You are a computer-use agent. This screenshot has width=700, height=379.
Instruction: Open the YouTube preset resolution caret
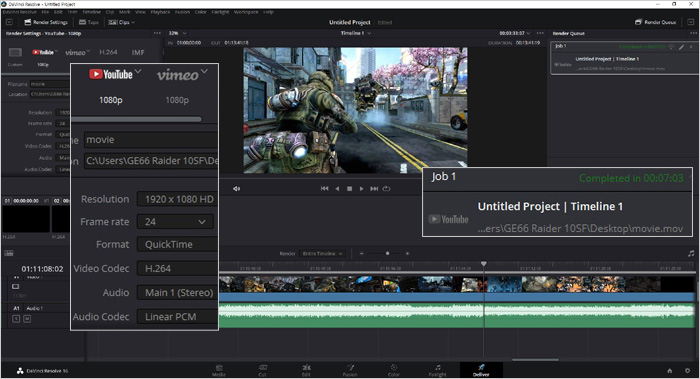point(56,51)
